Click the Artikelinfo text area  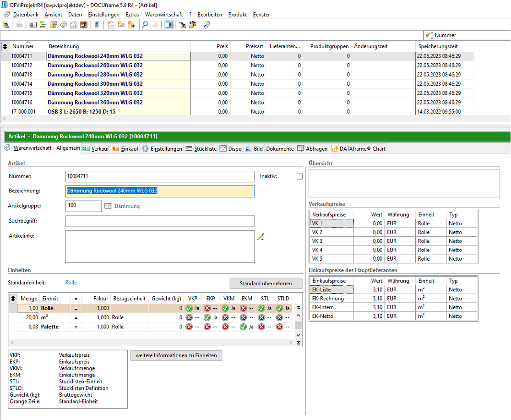coord(160,246)
